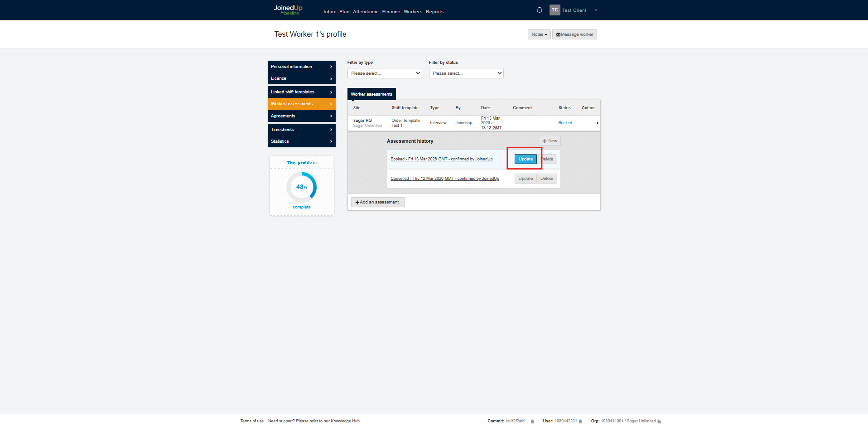This screenshot has height=426, width=868.
Task: Delete the Cancelled Thu 12 Mar assessment
Action: 546,179
